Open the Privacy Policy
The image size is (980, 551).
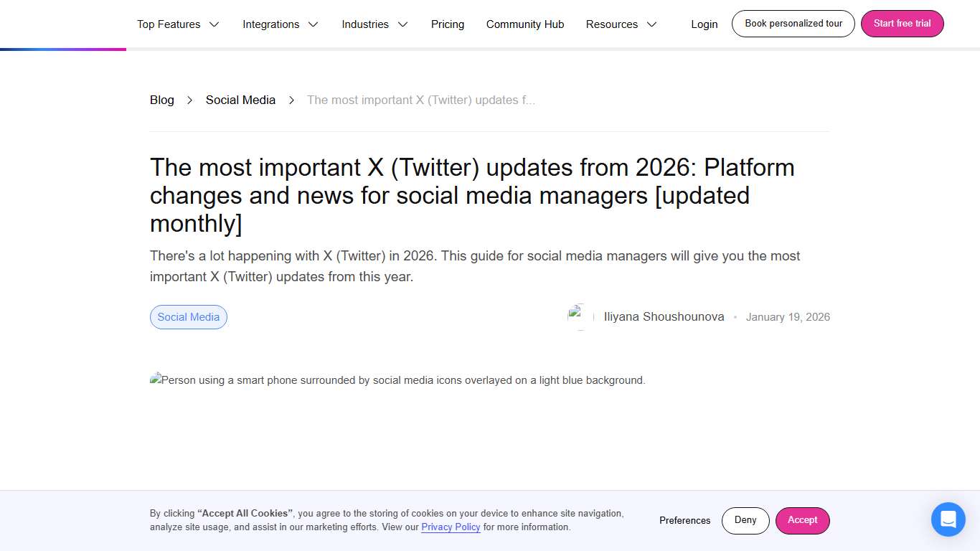pyautogui.click(x=451, y=527)
